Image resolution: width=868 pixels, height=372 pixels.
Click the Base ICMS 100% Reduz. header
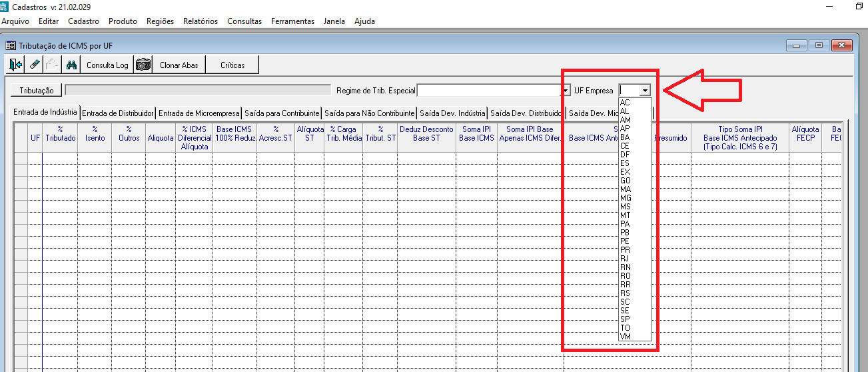click(234, 138)
